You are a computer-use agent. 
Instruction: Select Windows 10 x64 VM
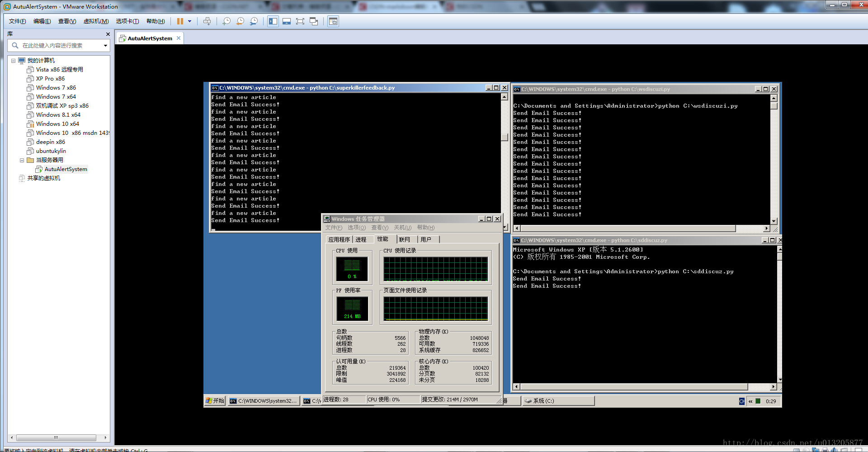(53, 124)
